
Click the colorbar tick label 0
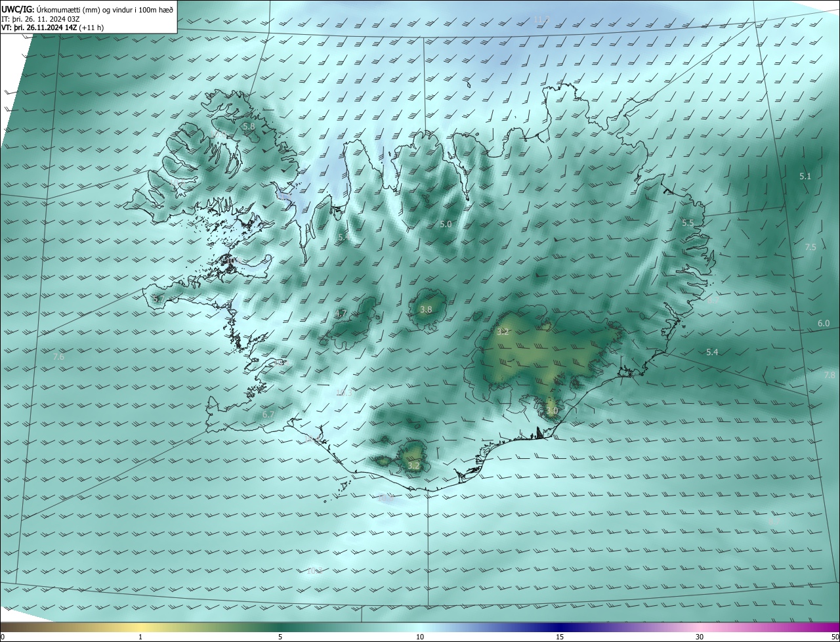tap(3, 637)
